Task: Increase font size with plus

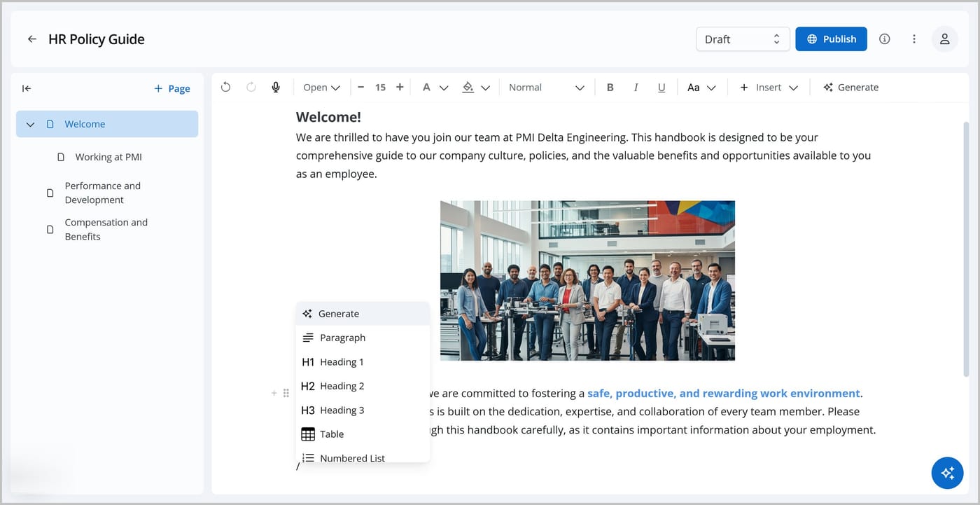Action: coord(400,88)
